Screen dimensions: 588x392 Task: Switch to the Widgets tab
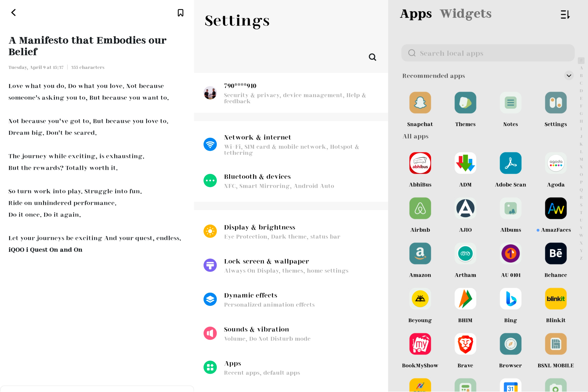(x=465, y=13)
